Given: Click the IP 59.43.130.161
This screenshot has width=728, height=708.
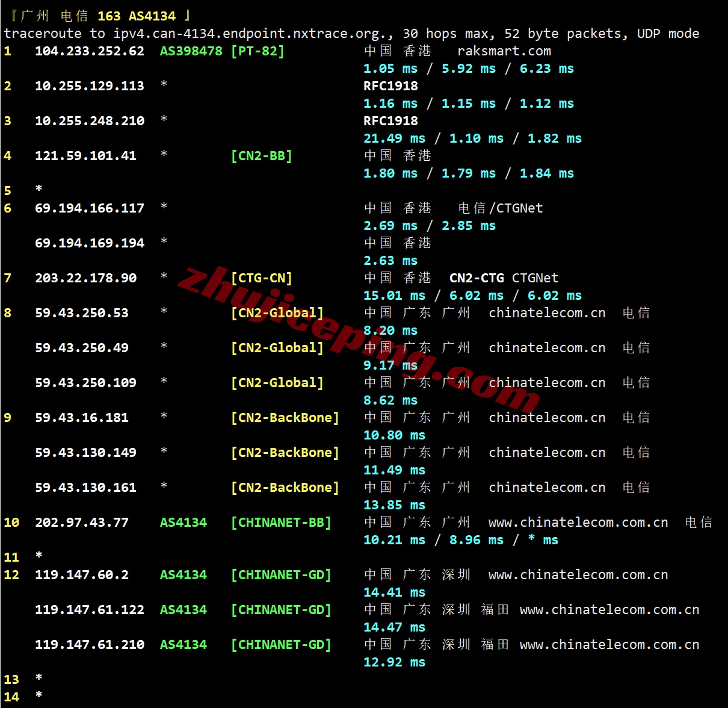Looking at the screenshot, I should [x=85, y=488].
